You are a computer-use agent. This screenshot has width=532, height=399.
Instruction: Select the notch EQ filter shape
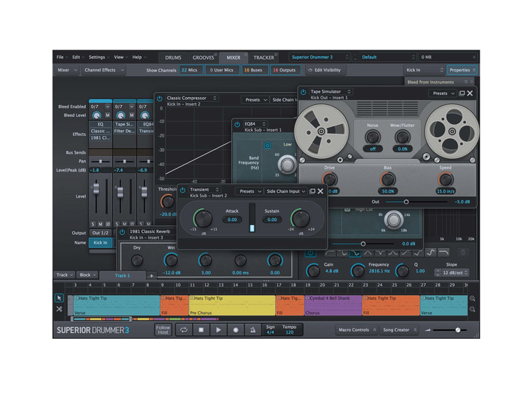coord(380,253)
